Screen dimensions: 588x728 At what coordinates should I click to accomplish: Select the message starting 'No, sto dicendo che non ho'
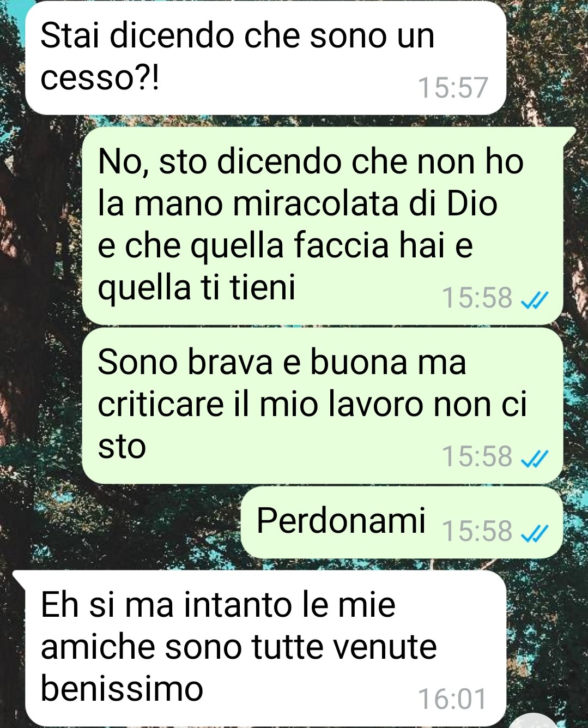coord(323,225)
